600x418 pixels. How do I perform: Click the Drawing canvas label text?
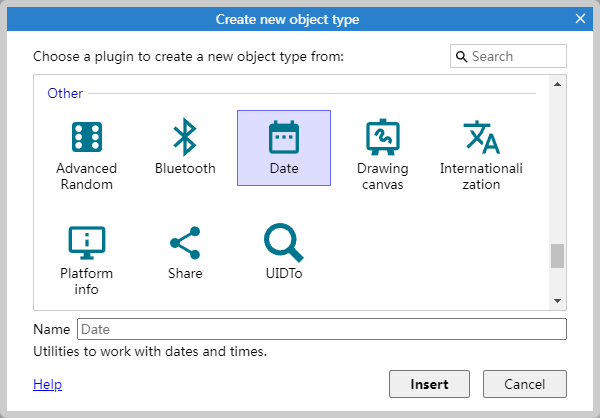[383, 176]
